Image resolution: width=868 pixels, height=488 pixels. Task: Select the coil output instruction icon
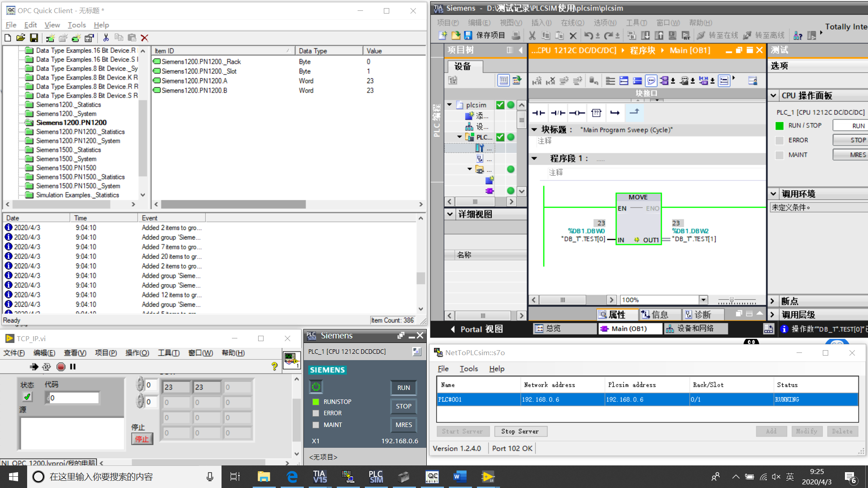click(577, 113)
